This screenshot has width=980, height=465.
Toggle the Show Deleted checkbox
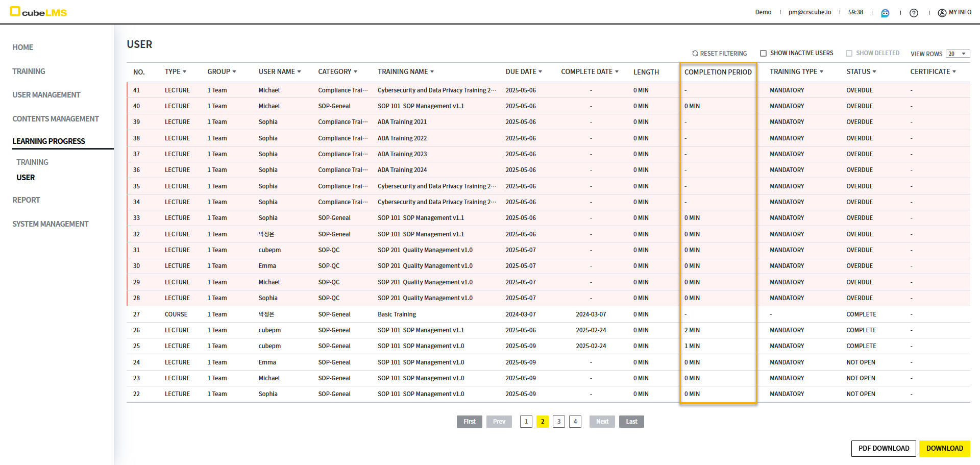click(849, 53)
